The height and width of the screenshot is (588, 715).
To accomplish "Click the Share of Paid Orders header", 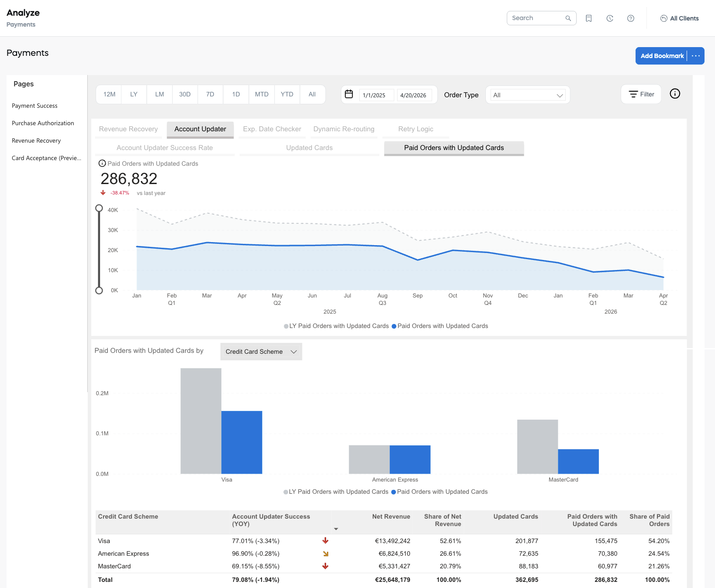I will coord(649,520).
